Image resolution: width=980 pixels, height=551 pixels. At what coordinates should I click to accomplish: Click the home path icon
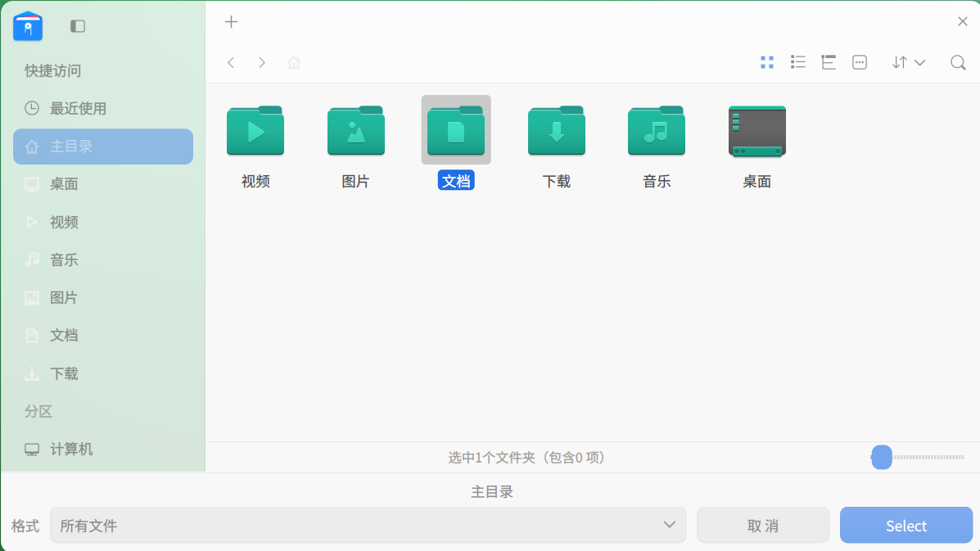(294, 62)
